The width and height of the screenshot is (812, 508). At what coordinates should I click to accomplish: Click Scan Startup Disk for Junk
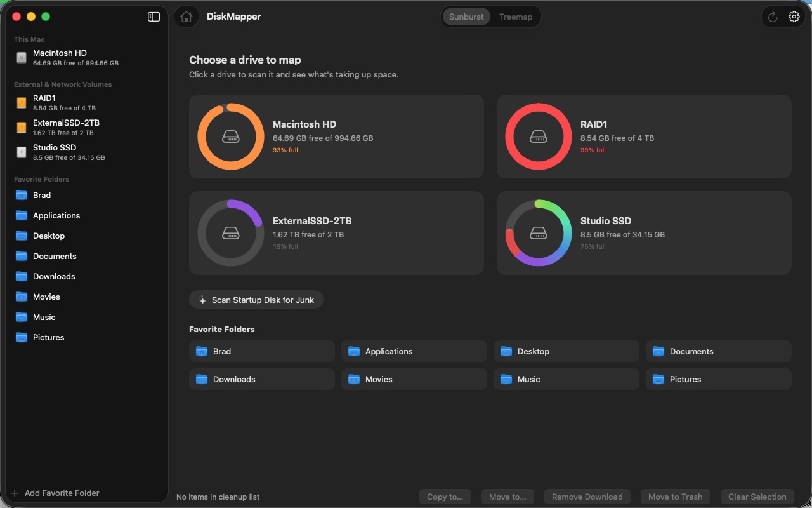coord(256,300)
